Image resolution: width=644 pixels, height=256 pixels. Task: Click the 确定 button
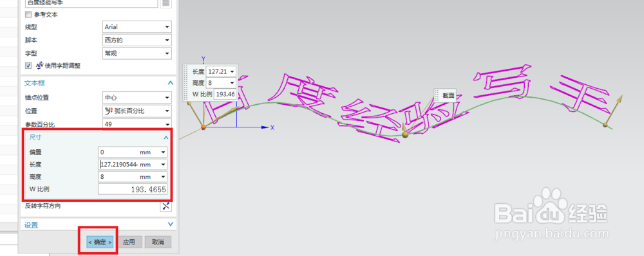[100, 242]
